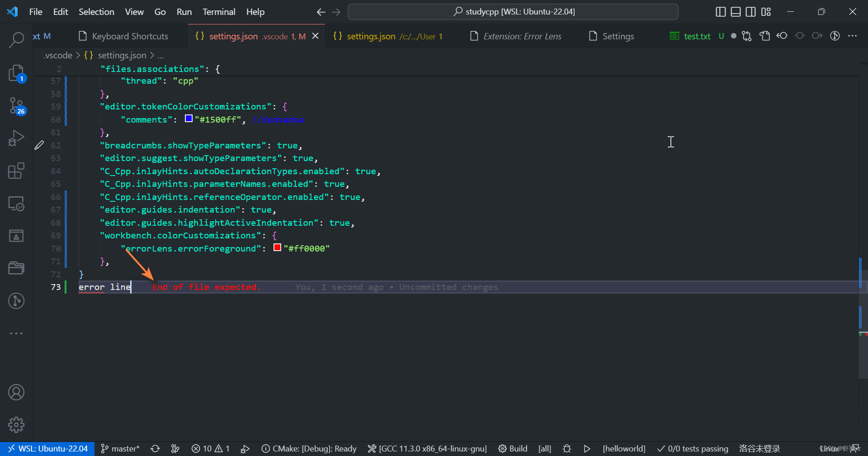Click the 洛谷未登录 status bar item
This screenshot has width=868, height=456.
759,449
